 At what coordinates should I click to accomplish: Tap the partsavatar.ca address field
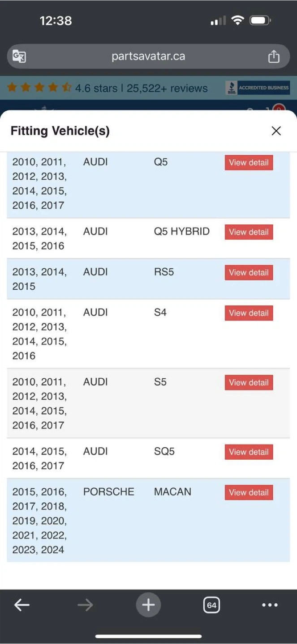pyautogui.click(x=148, y=56)
